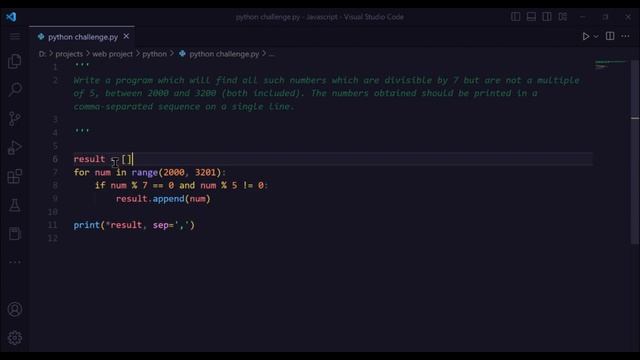Open the Customize Layout button
Screen dimensions: 640x360
[563, 17]
